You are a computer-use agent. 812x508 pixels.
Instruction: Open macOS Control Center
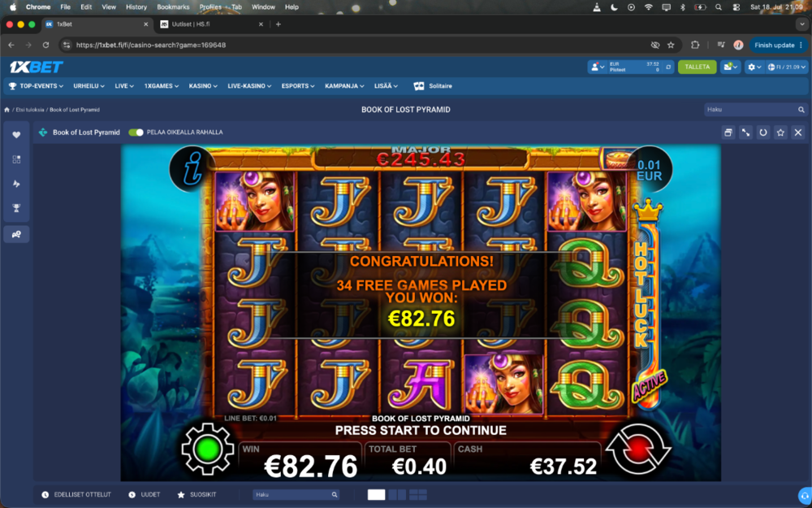click(x=736, y=7)
